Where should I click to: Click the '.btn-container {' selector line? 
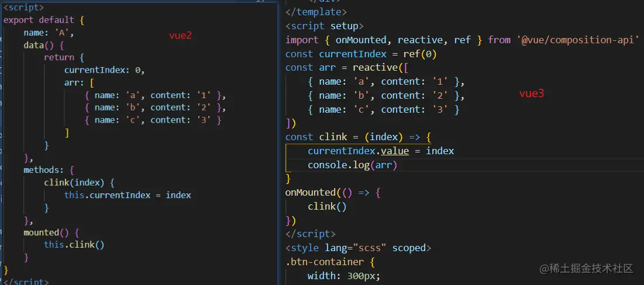[x=330, y=262]
